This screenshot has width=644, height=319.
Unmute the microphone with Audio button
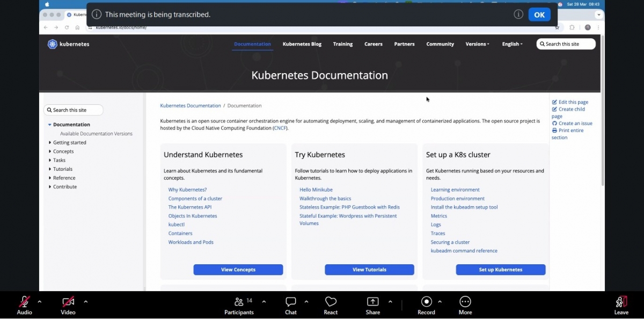pyautogui.click(x=24, y=302)
